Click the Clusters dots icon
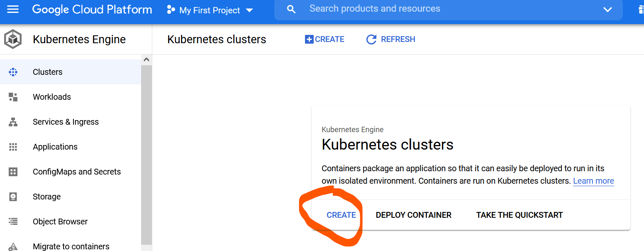644x251 pixels. (x=13, y=72)
